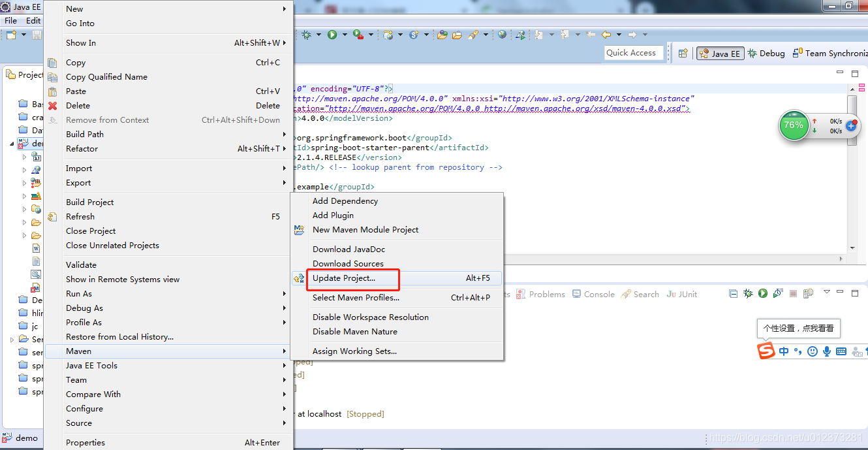This screenshot has width=868, height=450.
Task: Expand the New submenu arrow in context menu
Action: click(285, 9)
